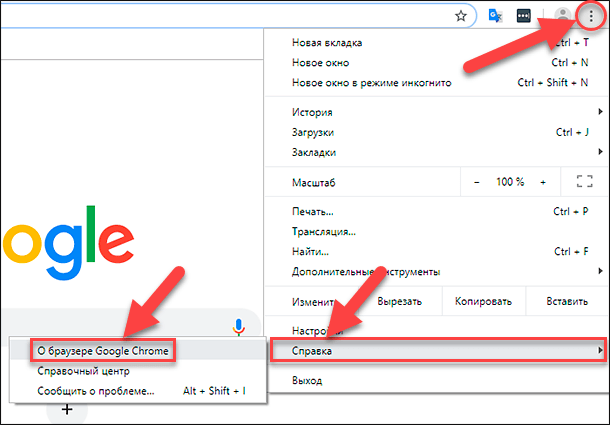
Task: Expand Дополнительные инструменты submenu
Action: pos(436,272)
